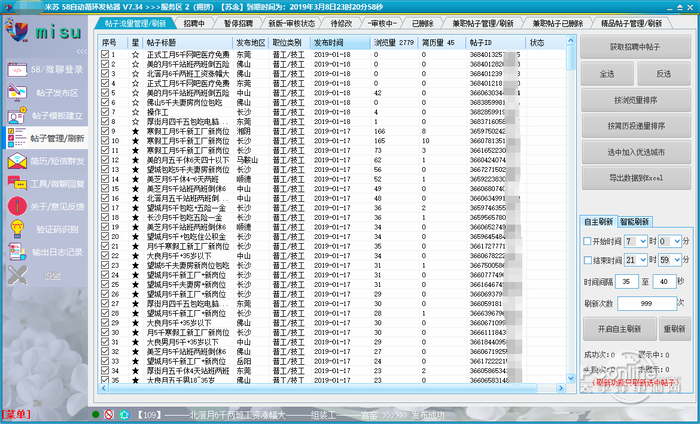Click the 获取招聘中帖子 button
This screenshot has width=700, height=424.
click(x=635, y=46)
